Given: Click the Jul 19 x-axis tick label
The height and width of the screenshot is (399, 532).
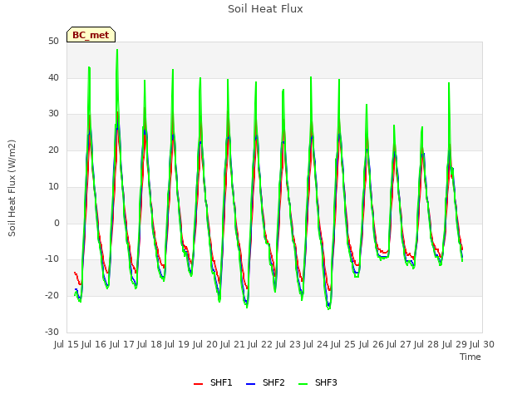Looking at the screenshot, I should (177, 344).
